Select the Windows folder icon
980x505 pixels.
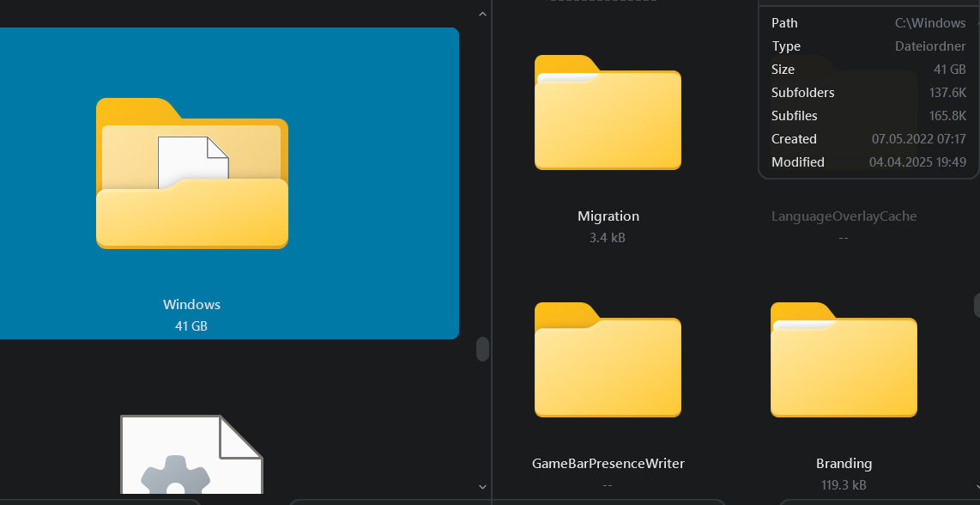tap(192, 173)
